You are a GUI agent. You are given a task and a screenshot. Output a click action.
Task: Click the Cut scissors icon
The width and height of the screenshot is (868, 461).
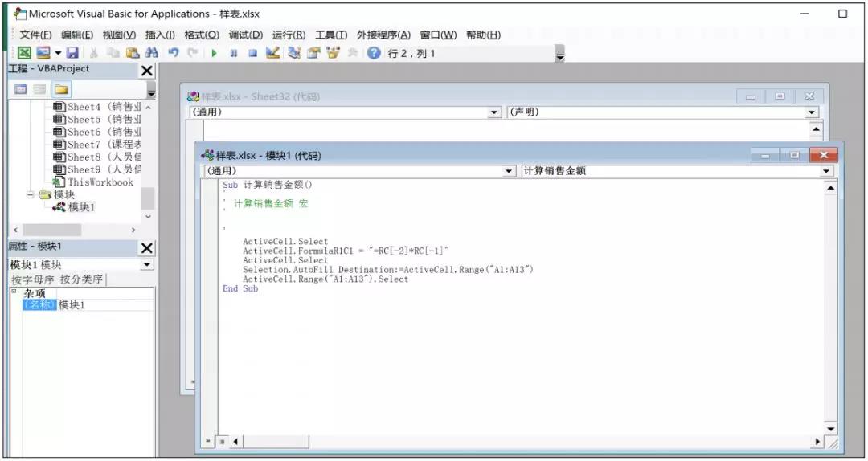point(93,53)
